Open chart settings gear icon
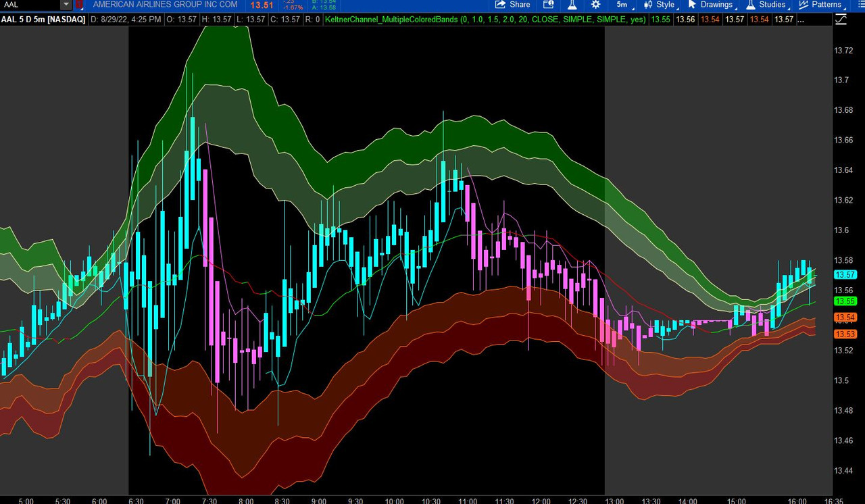Screen dimensions: 865x504 click(595, 5)
